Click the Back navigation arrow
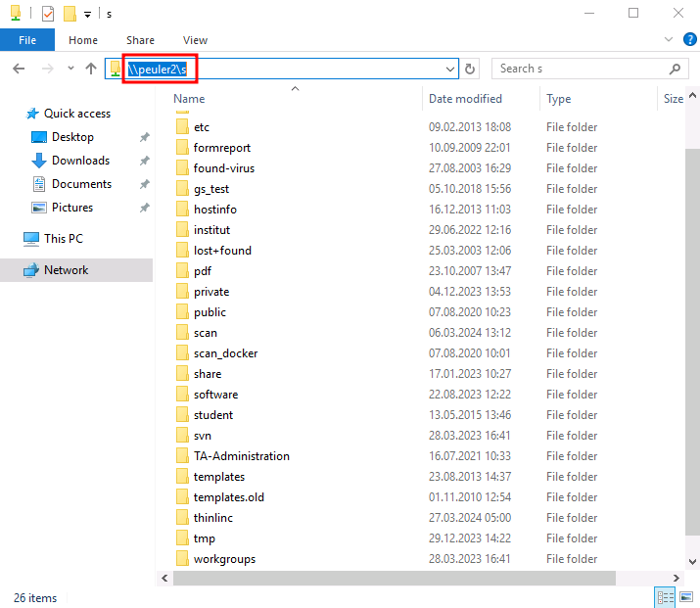 coord(19,69)
